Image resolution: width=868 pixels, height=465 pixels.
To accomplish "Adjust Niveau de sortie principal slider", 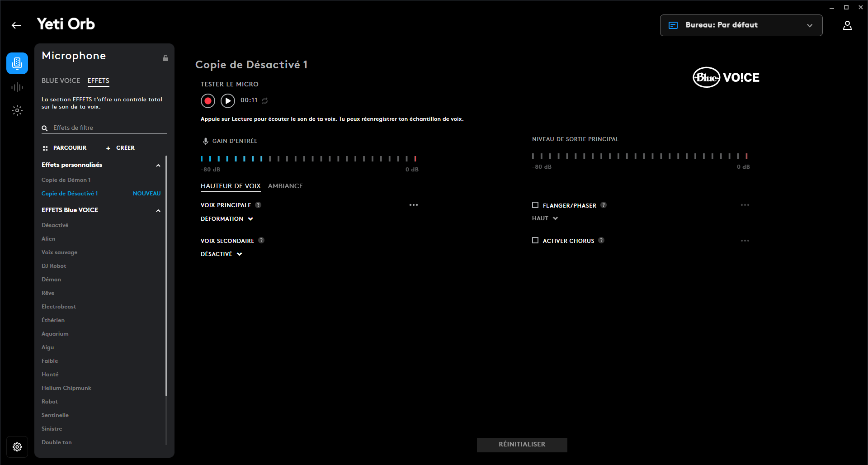I will (x=640, y=156).
